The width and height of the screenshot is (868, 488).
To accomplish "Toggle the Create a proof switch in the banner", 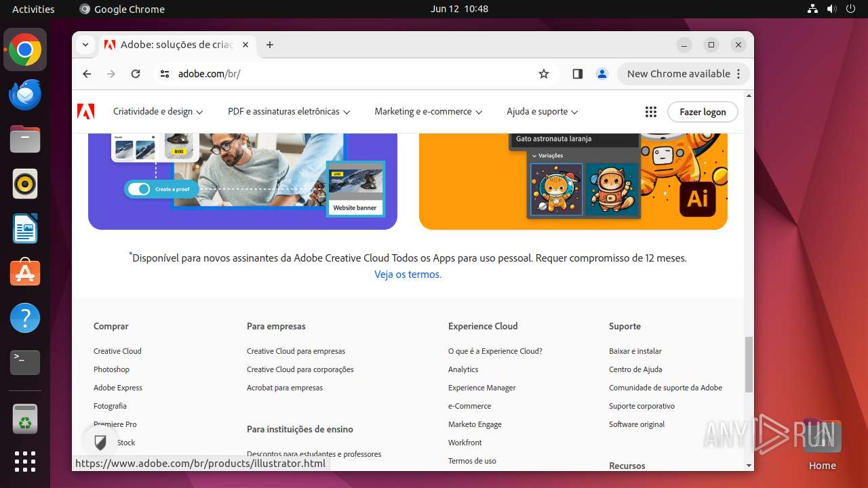I will click(x=139, y=189).
